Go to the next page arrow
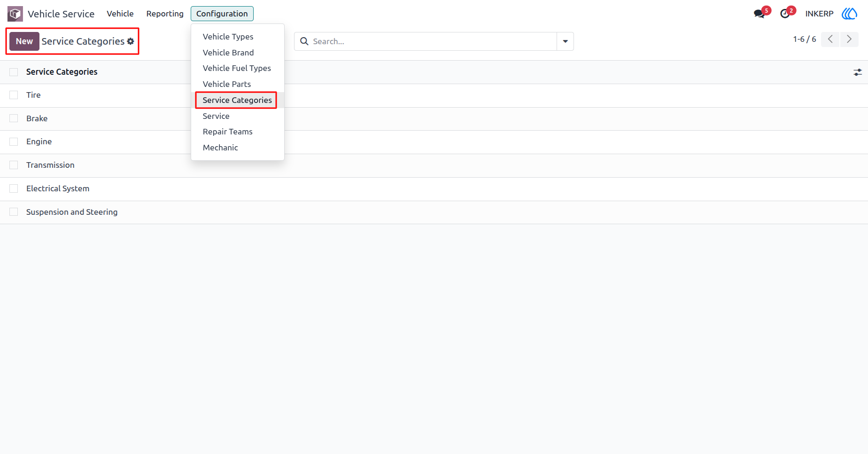The height and width of the screenshot is (454, 868). coord(849,39)
